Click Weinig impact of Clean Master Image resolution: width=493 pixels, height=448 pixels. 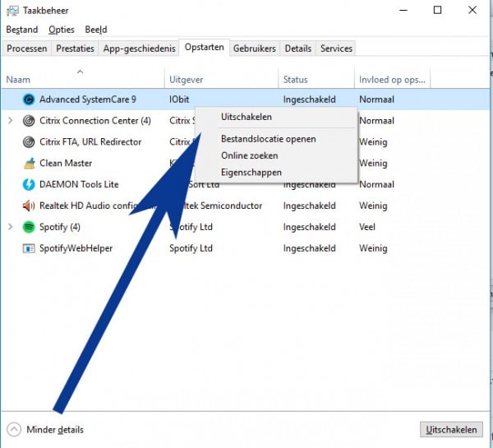tap(373, 164)
